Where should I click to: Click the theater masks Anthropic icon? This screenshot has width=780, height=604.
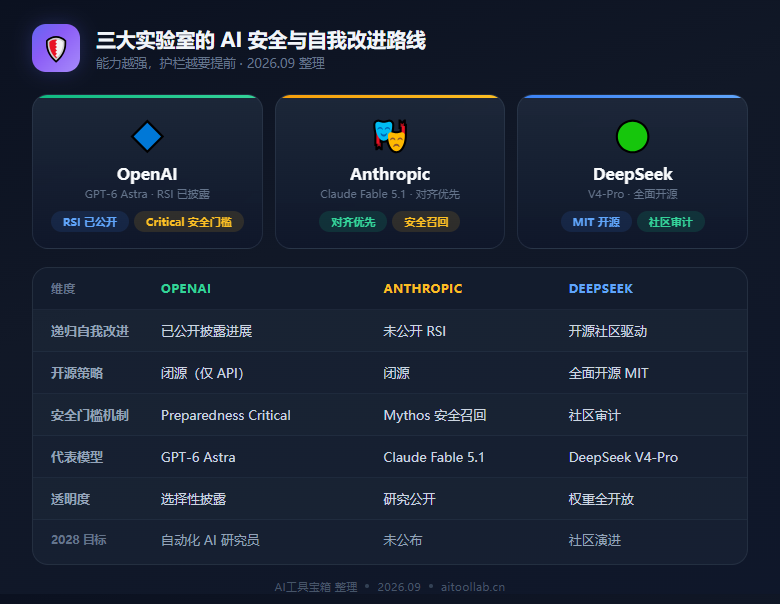click(390, 136)
